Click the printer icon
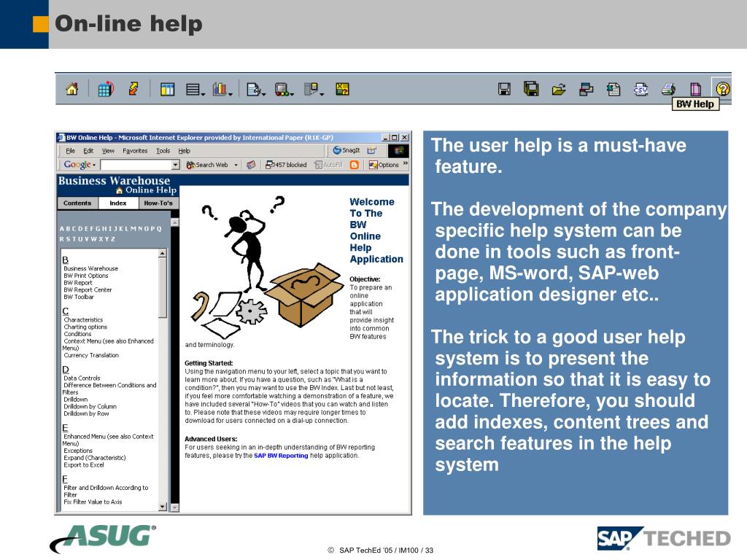Viewport: 747px width, 560px height. [x=668, y=89]
